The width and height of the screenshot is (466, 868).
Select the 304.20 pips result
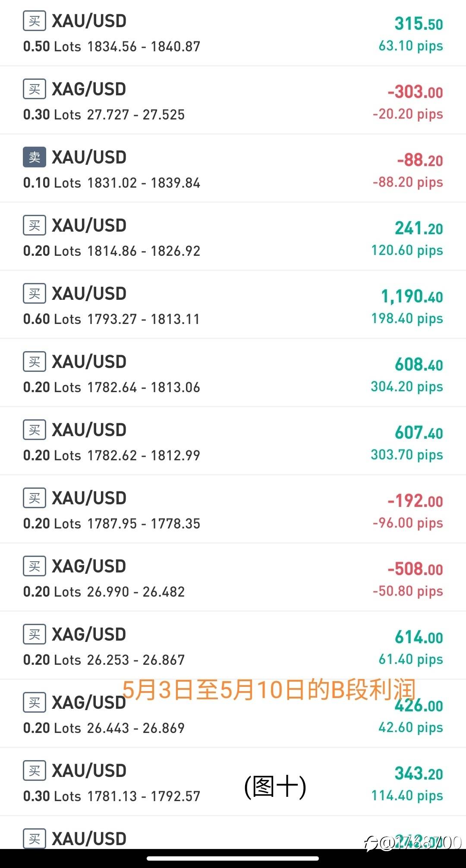407,387
